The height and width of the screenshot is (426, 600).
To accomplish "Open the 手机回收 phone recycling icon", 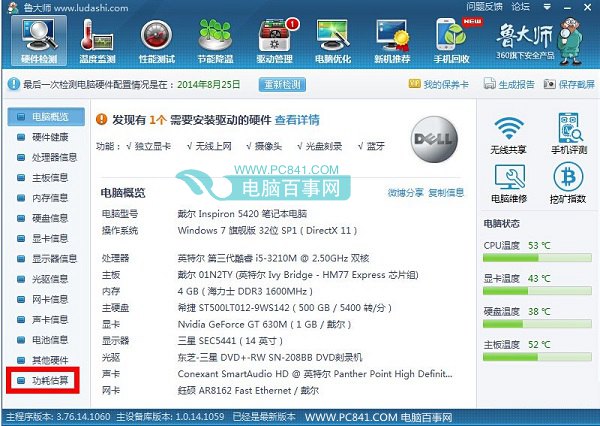I will 452,41.
